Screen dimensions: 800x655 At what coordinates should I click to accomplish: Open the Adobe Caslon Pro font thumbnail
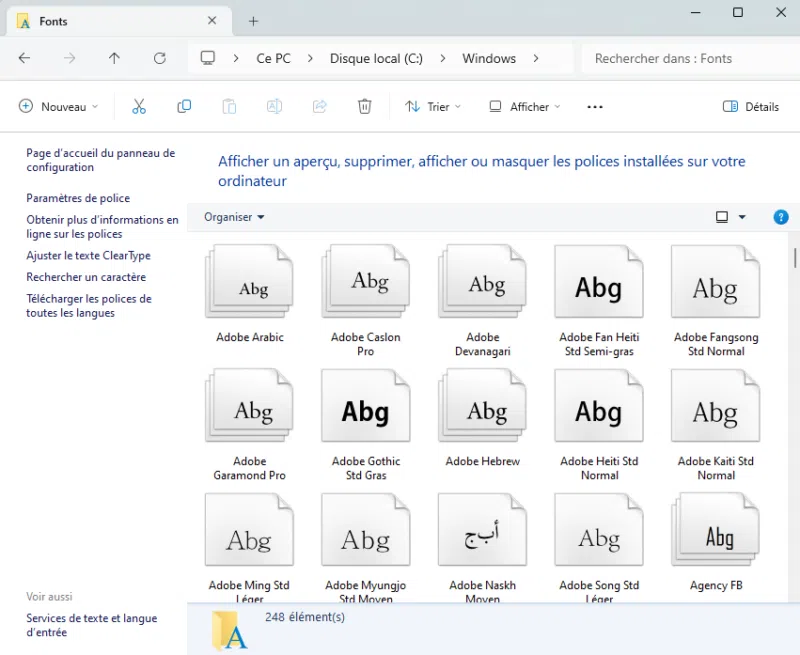point(365,281)
